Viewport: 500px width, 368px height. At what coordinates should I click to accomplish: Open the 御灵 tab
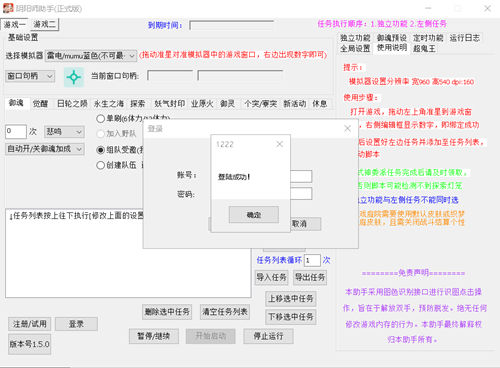click(228, 104)
